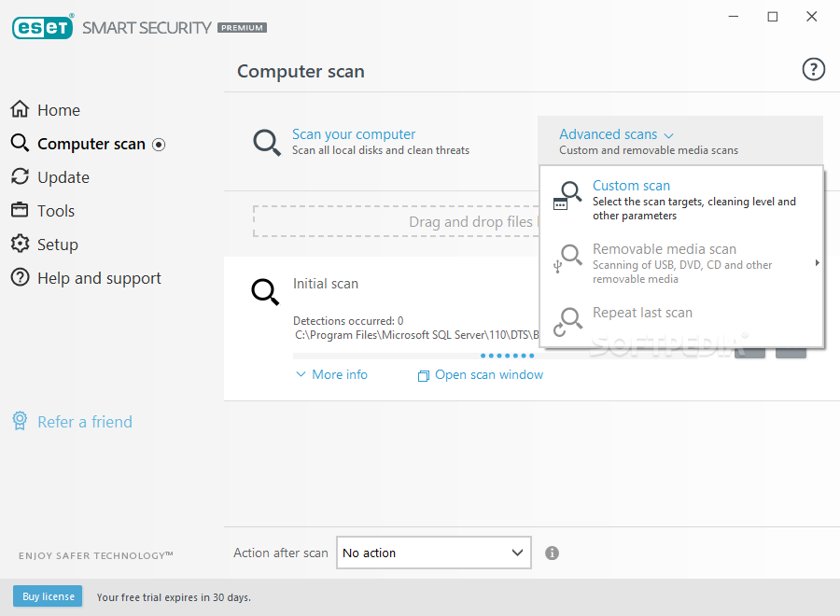Click the scan-in-progress indicator next to Computer scan
This screenshot has height=616, width=840.
point(159,145)
